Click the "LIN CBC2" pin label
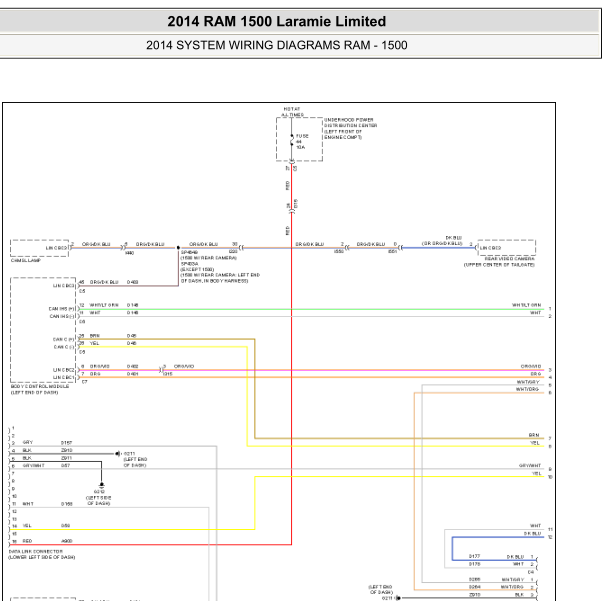 pyautogui.click(x=64, y=370)
